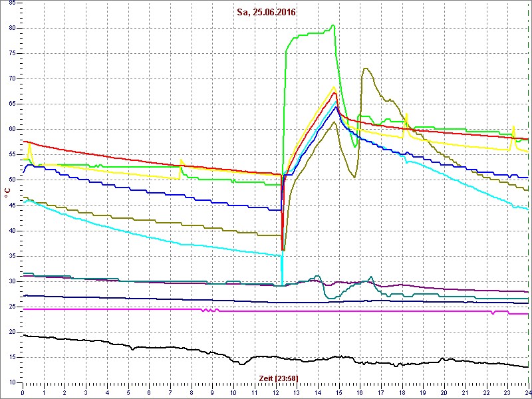Click hour 6 on the time axis
Viewport: 532px width, 399px height.
coord(149,392)
